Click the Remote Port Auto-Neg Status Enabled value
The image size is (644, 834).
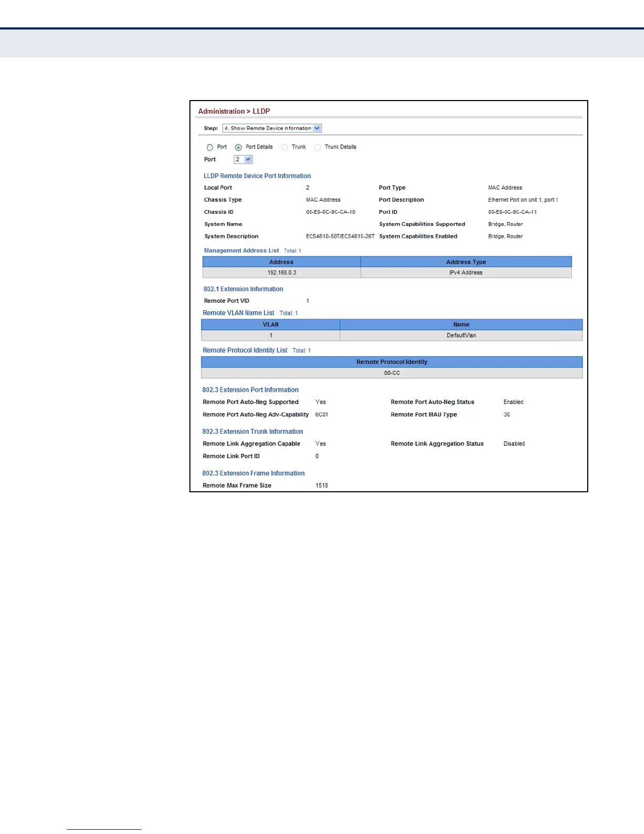(514, 402)
